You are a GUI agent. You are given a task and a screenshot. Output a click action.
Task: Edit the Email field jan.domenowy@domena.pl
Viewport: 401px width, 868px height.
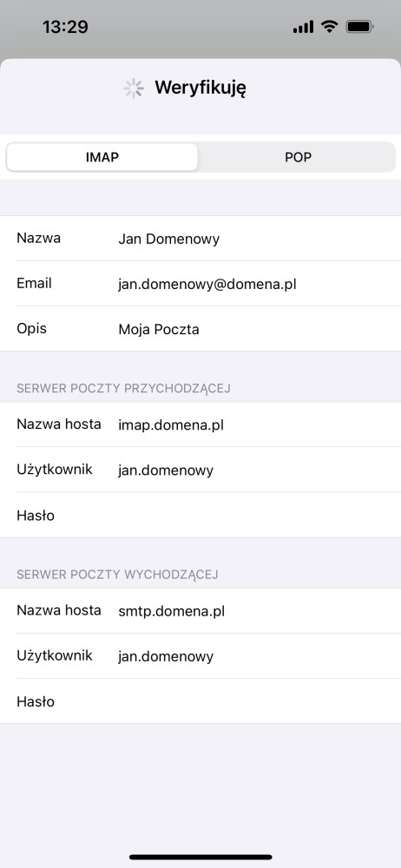pyautogui.click(x=200, y=284)
